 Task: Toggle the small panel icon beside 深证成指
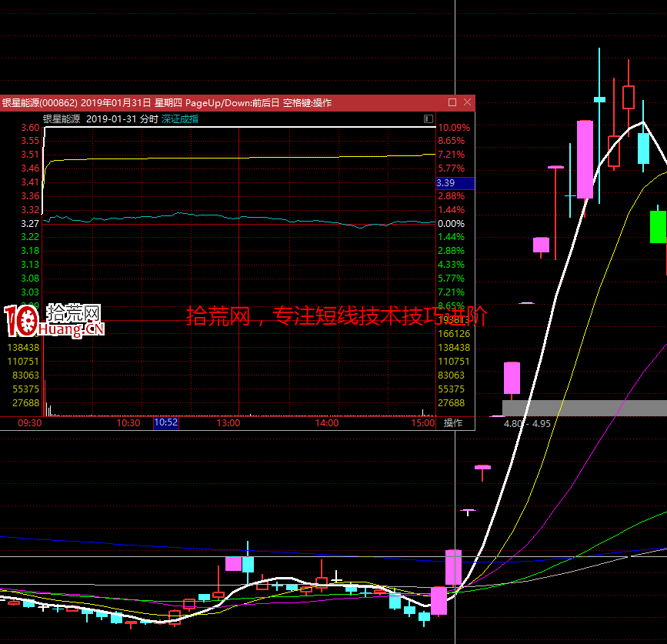[429, 118]
